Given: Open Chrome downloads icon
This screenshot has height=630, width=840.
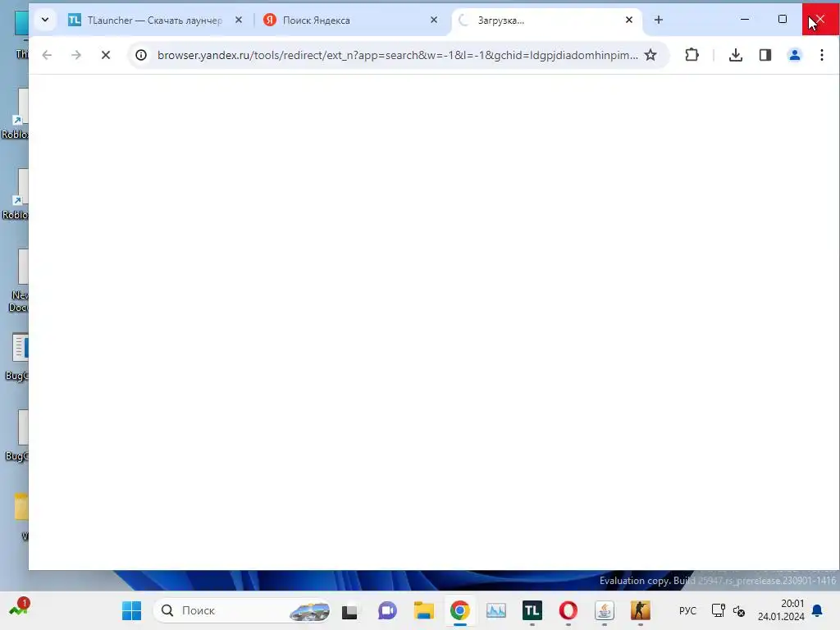Looking at the screenshot, I should click(x=736, y=55).
